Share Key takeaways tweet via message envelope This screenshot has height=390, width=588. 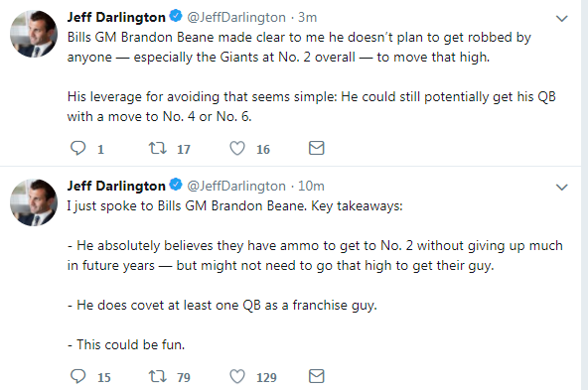(x=317, y=376)
